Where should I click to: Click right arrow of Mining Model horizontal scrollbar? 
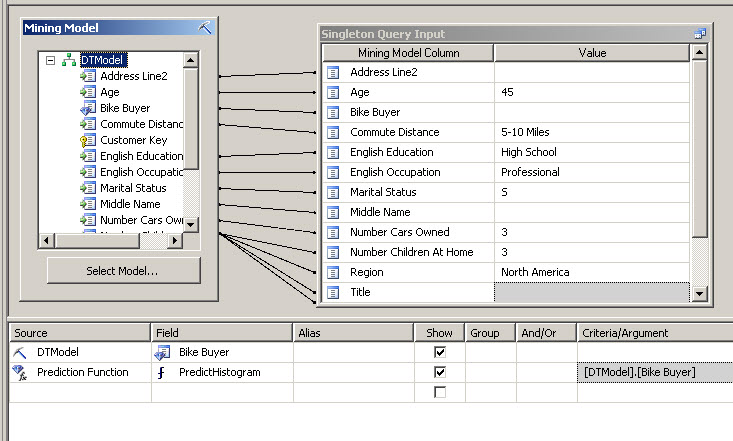[175, 240]
